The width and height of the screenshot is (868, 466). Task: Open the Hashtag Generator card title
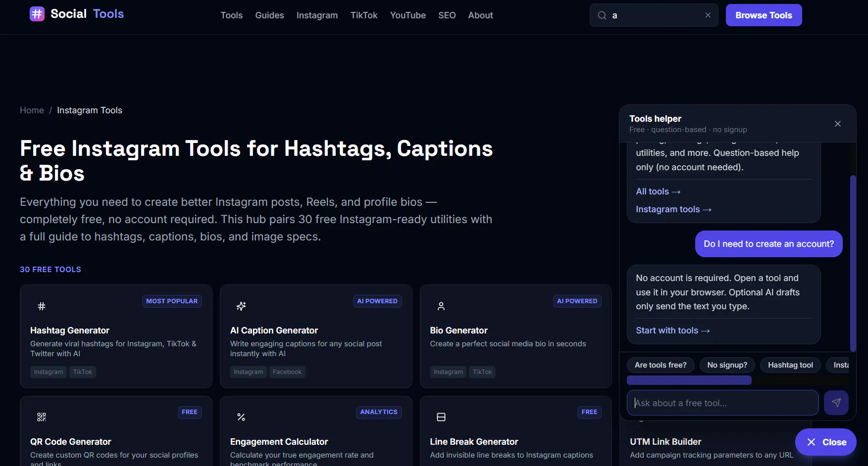click(x=70, y=330)
